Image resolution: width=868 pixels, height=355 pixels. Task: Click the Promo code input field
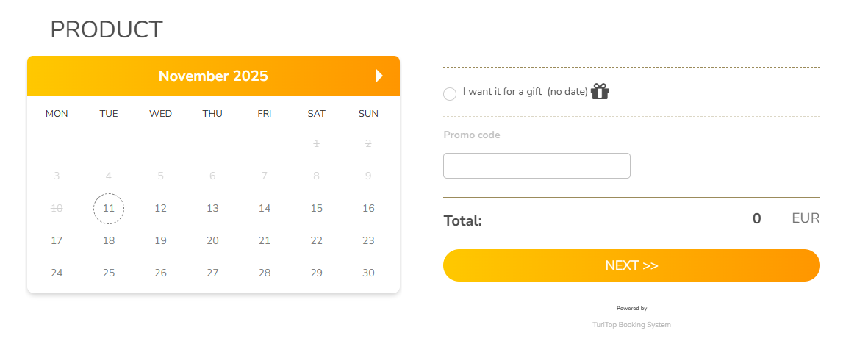(537, 165)
